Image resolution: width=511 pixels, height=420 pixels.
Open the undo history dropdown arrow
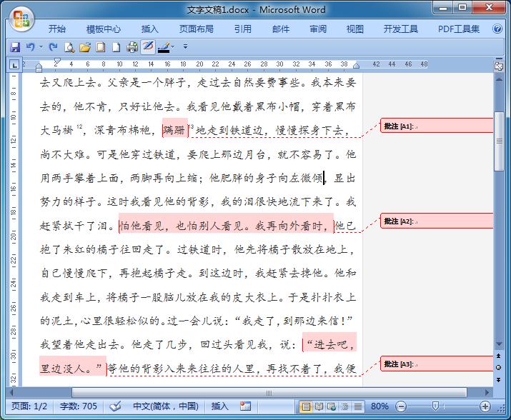click(41, 47)
